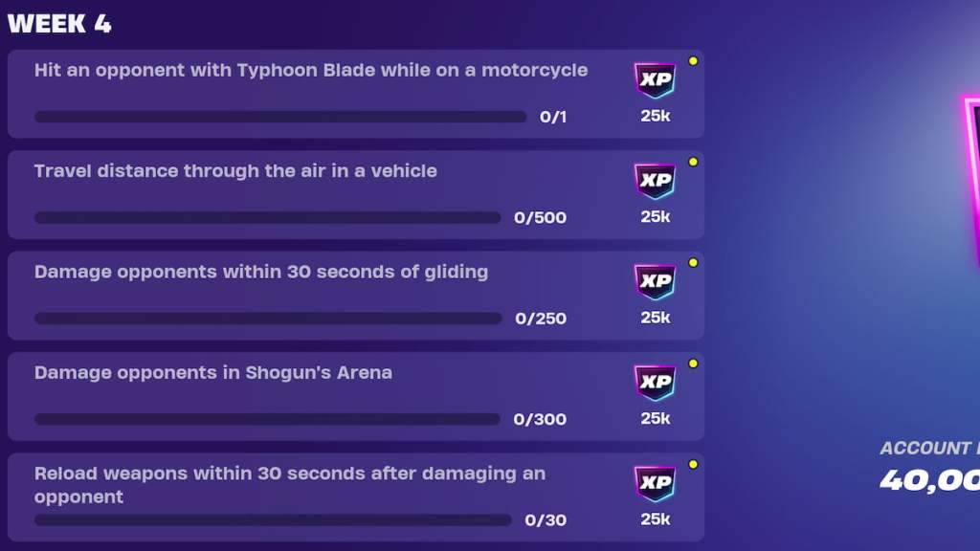980x551 pixels.
Task: Click the yellow indicator on the gliding damage quest
Action: pos(694,261)
